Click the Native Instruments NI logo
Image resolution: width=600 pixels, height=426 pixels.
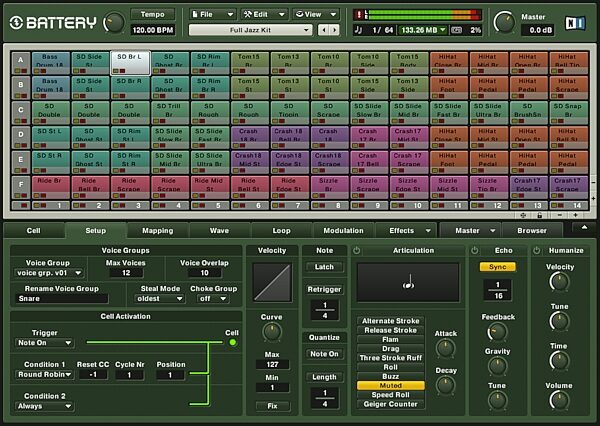pyautogui.click(x=575, y=23)
